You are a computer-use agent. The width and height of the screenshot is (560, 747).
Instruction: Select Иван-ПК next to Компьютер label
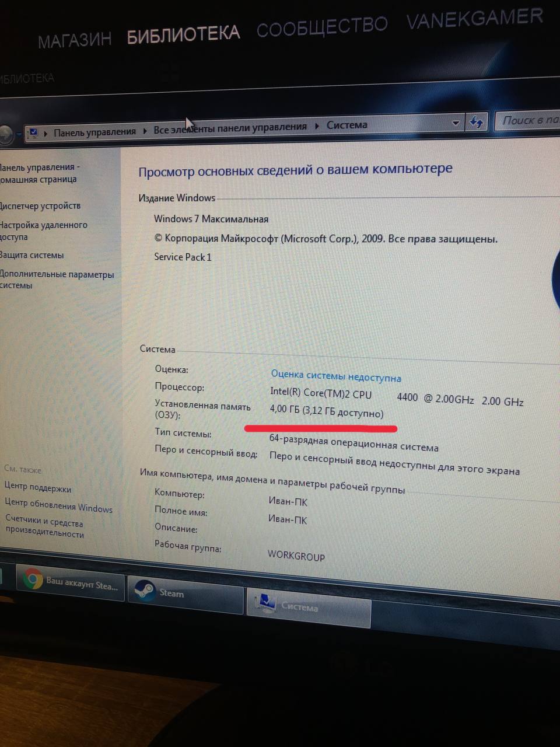[x=288, y=501]
